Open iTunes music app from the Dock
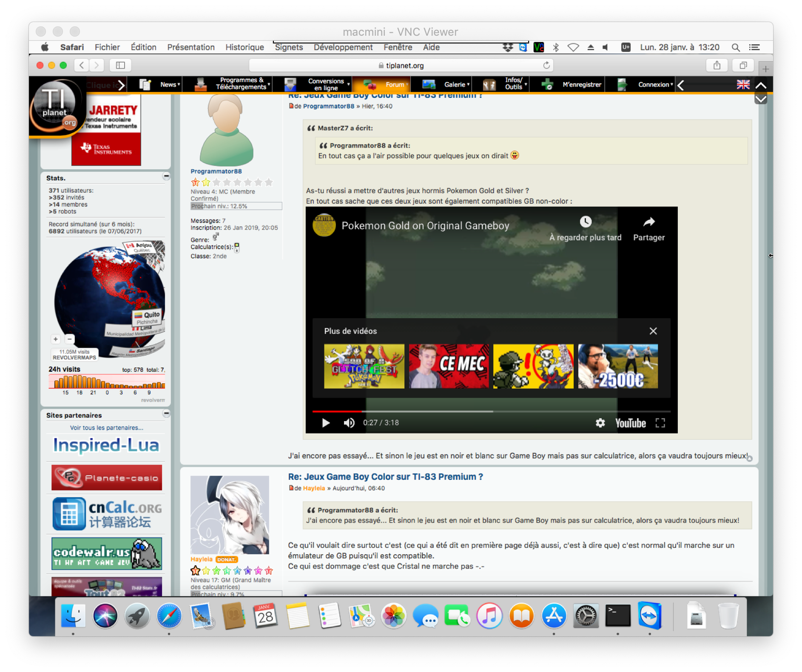 pos(489,616)
